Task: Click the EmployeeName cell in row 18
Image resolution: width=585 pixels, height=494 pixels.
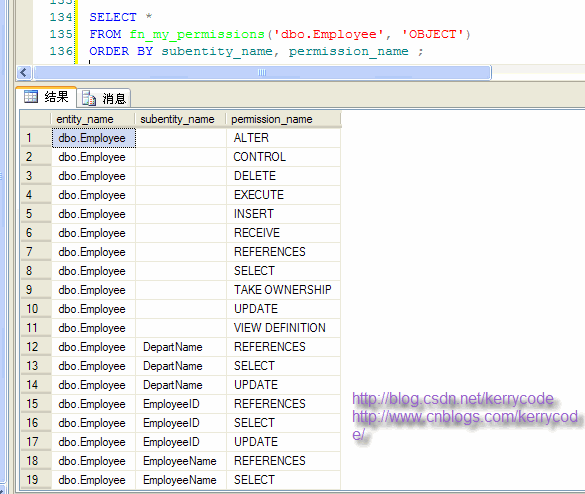Action: (x=181, y=461)
